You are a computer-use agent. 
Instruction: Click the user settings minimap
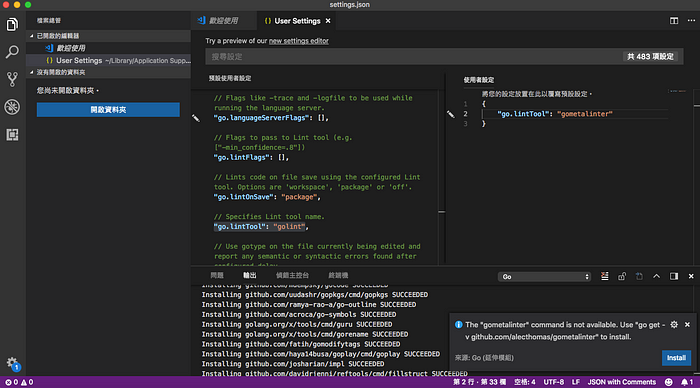pos(677,91)
